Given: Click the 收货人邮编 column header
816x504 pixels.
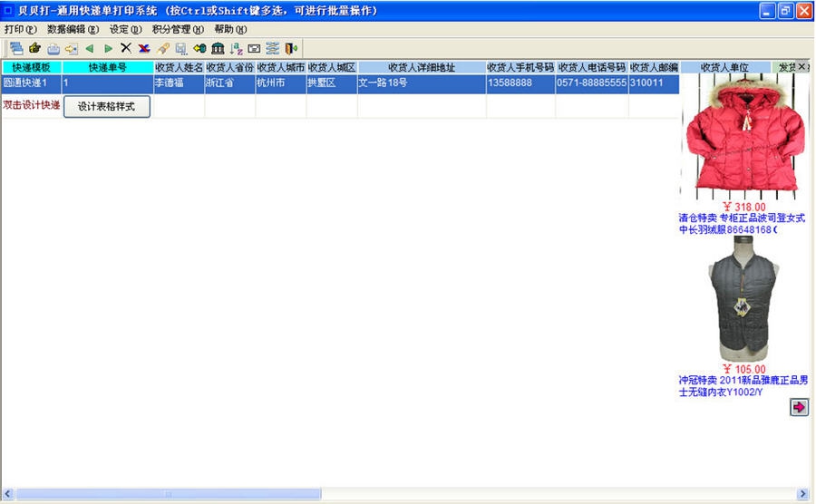Looking at the screenshot, I should click(x=654, y=67).
